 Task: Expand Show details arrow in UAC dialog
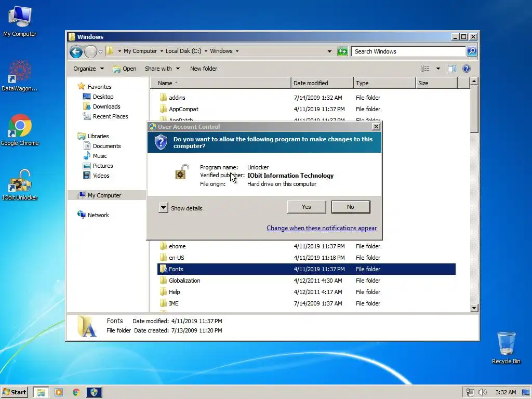[163, 208]
